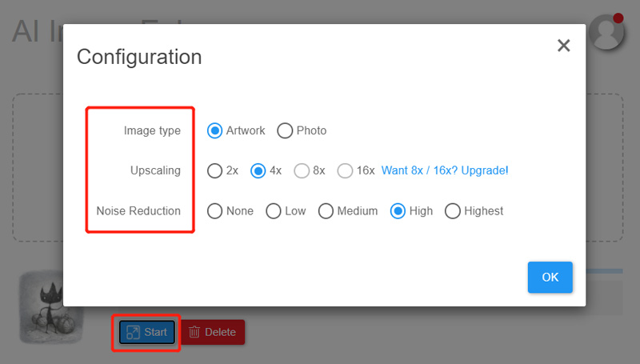Confirm settings with the OK button
640x364 pixels.
(550, 277)
